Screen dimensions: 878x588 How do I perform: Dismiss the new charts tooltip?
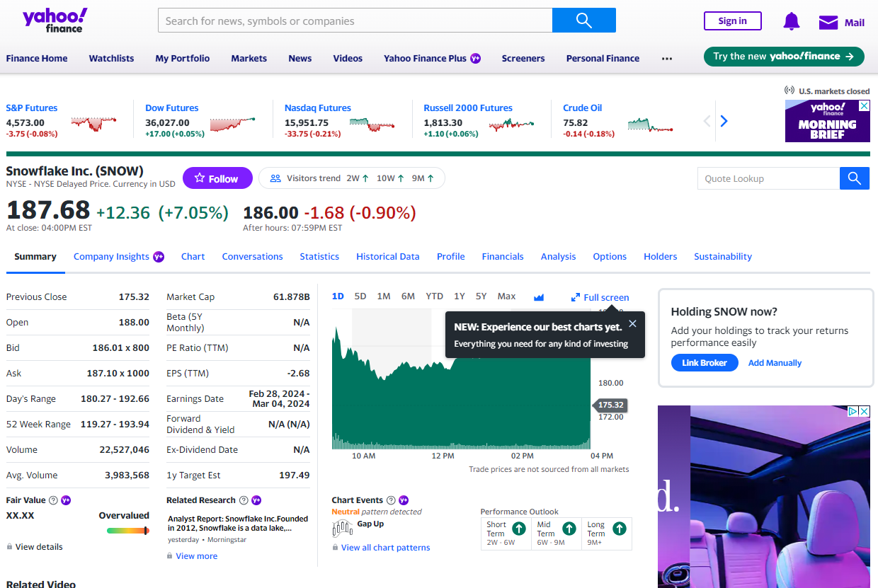coord(632,323)
